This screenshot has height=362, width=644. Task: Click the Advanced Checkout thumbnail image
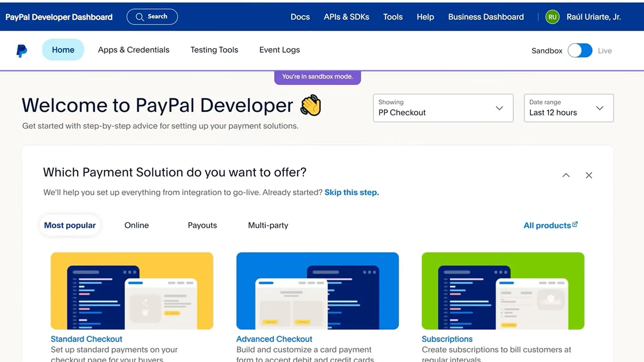317,291
